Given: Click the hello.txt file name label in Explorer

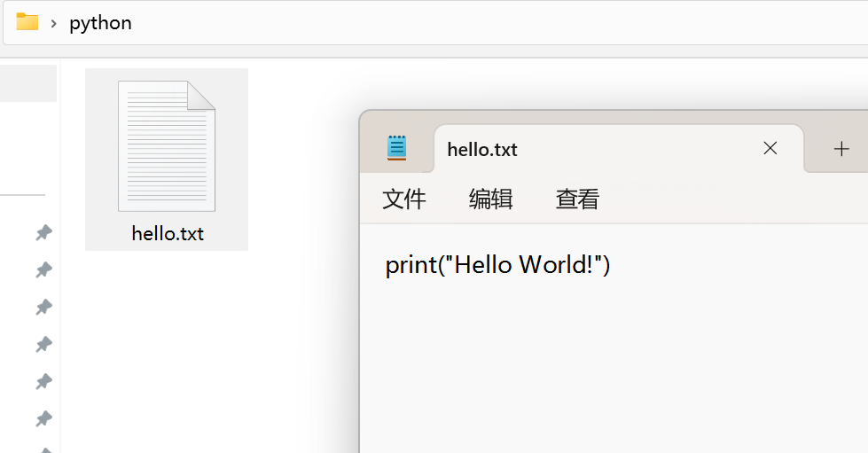Looking at the screenshot, I should tap(168, 233).
